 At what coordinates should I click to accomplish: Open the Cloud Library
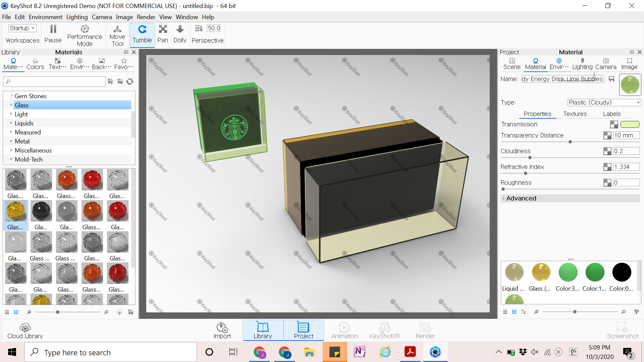tap(25, 330)
